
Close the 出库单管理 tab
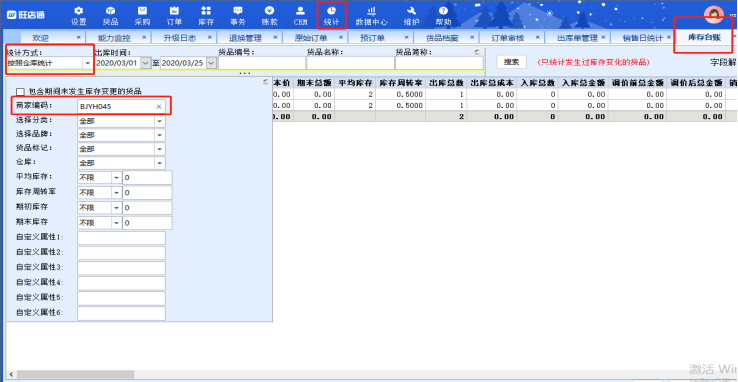pos(603,37)
